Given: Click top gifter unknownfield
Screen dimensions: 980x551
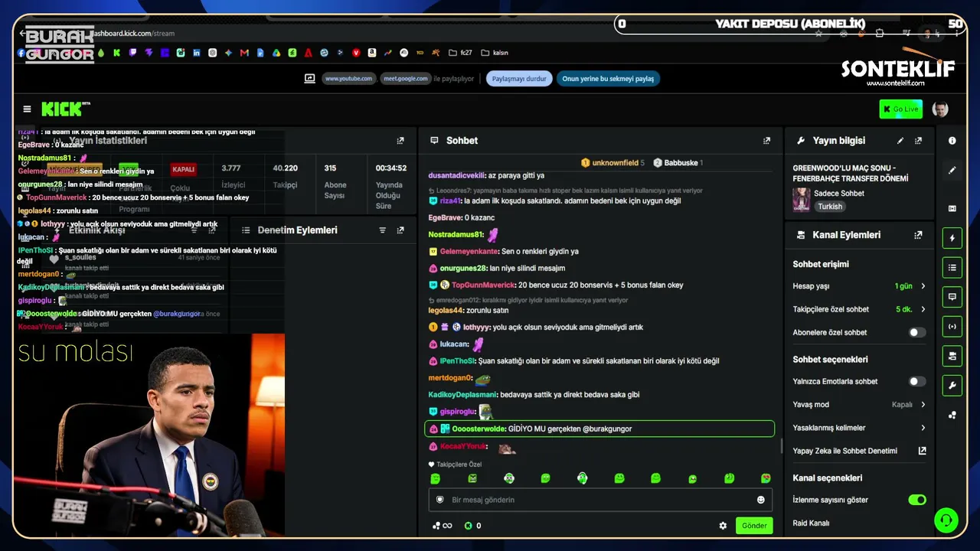Looking at the screenshot, I should pyautogui.click(x=615, y=163).
